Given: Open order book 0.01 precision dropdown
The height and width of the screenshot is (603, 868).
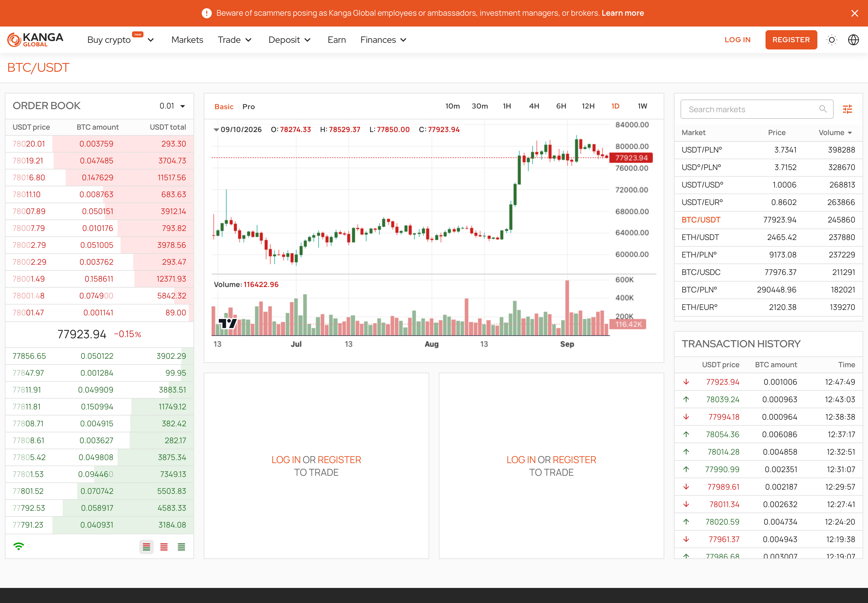Looking at the screenshot, I should click(x=172, y=106).
